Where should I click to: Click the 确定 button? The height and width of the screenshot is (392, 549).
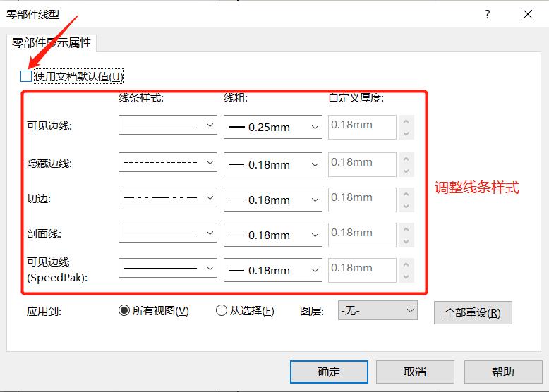click(329, 372)
